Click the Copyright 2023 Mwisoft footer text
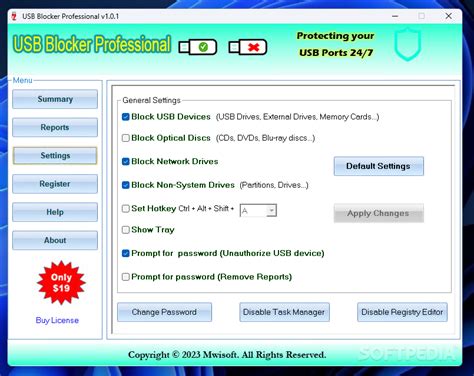The width and height of the screenshot is (474, 376). (x=227, y=355)
